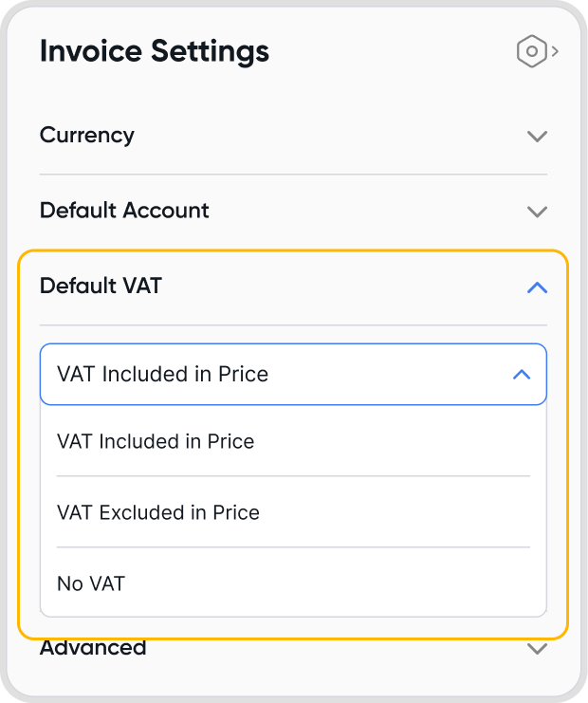Click separator between VAT Included and Excluded options
This screenshot has width=588, height=703.
293,476
